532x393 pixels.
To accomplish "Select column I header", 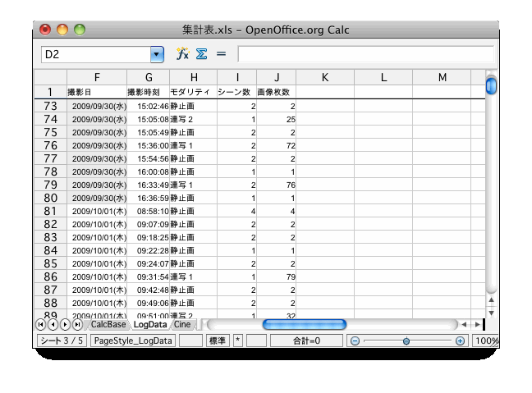I will pyautogui.click(x=236, y=77).
